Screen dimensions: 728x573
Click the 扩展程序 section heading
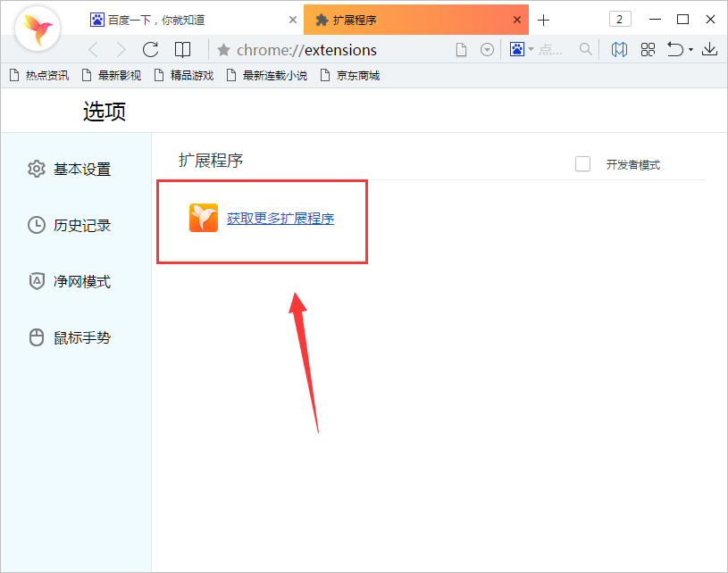click(x=211, y=161)
